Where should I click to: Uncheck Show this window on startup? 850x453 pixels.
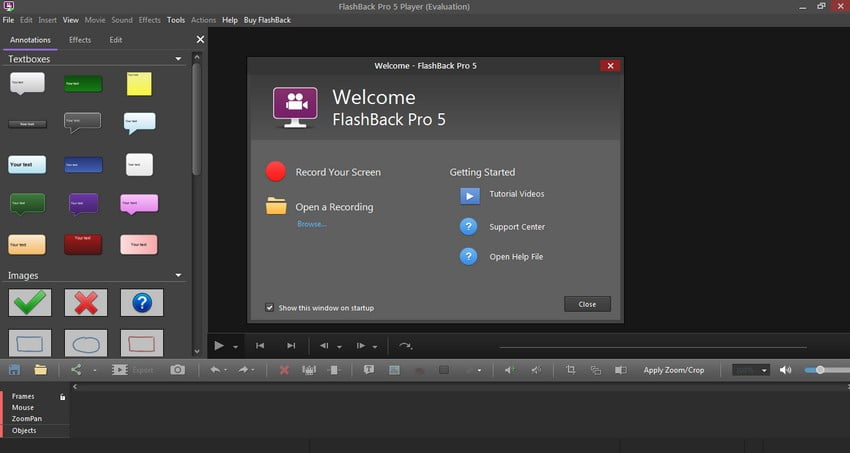click(269, 307)
